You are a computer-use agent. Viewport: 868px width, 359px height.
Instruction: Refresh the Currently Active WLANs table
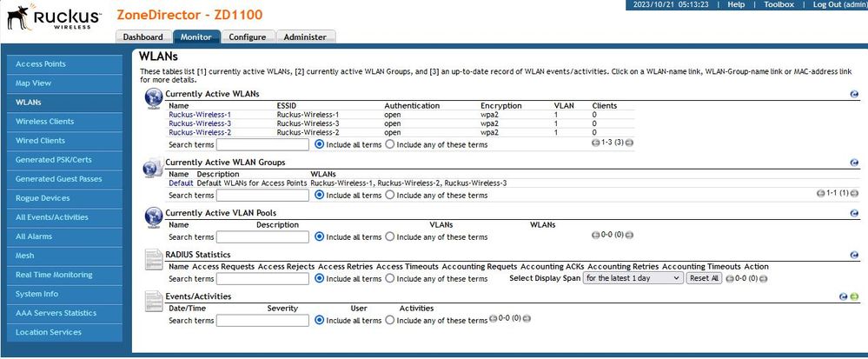click(x=854, y=94)
